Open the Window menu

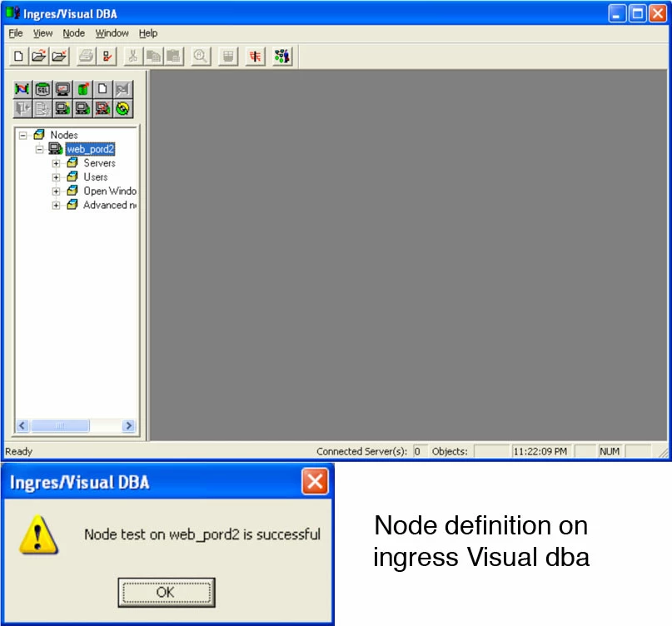[112, 33]
